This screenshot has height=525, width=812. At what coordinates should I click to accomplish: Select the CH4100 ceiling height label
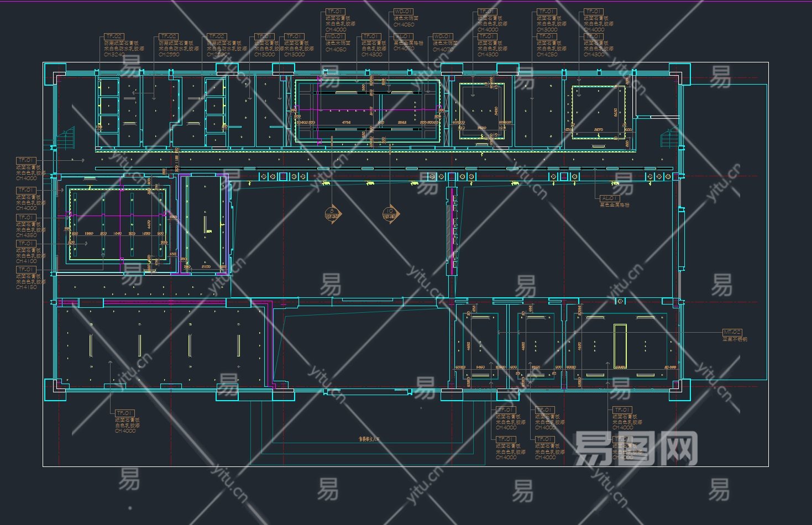27,261
